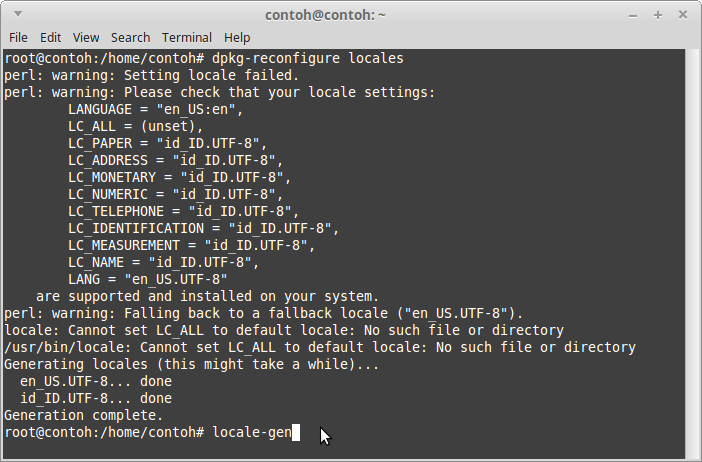Click the text cursor after locale-gen
702x462 pixels.
tap(296, 432)
